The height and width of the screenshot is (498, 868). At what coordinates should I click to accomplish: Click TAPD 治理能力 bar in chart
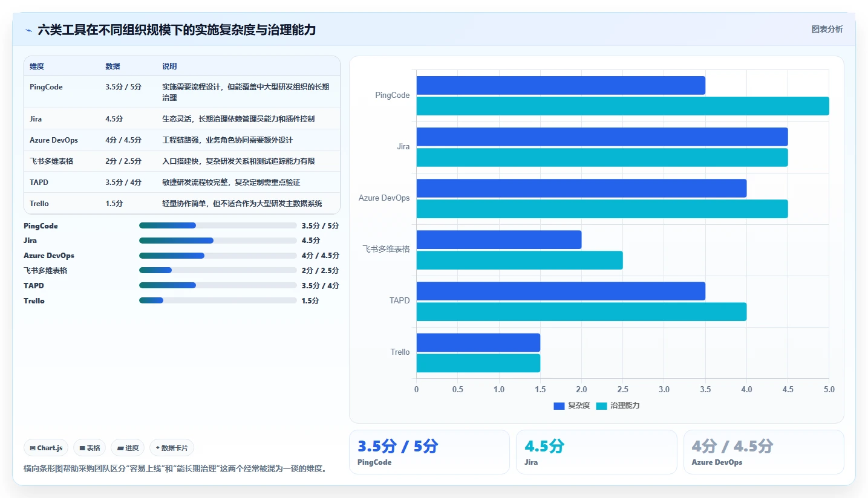click(x=581, y=312)
